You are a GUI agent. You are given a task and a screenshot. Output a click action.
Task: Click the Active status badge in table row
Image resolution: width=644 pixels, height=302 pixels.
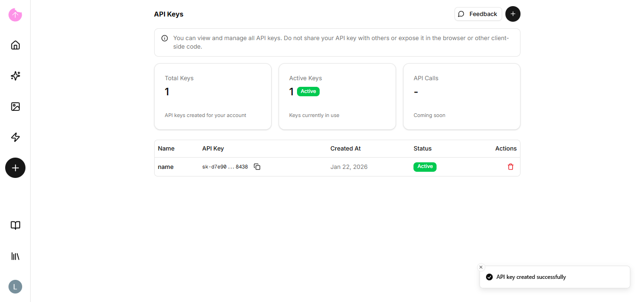(425, 167)
